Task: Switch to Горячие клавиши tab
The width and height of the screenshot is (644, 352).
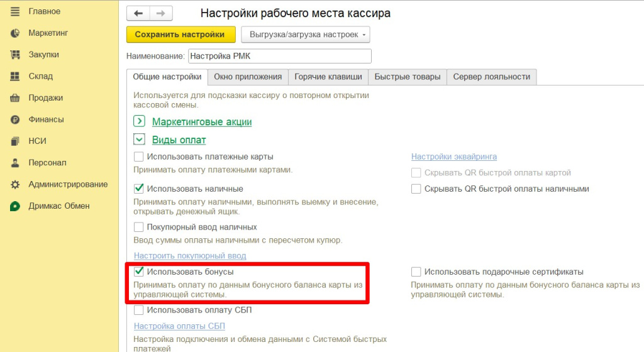Action: [328, 77]
